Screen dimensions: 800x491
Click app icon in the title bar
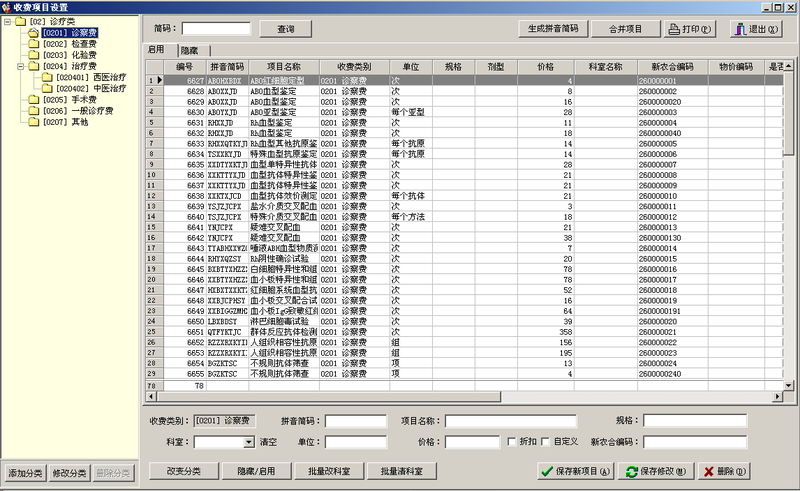coord(6,7)
